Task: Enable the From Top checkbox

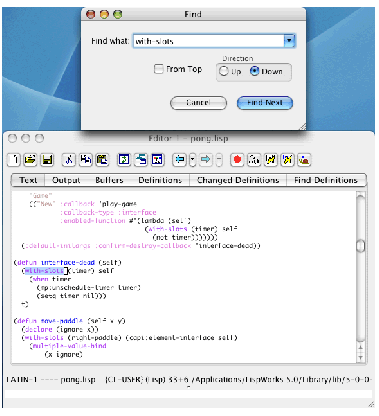Action: [158, 69]
